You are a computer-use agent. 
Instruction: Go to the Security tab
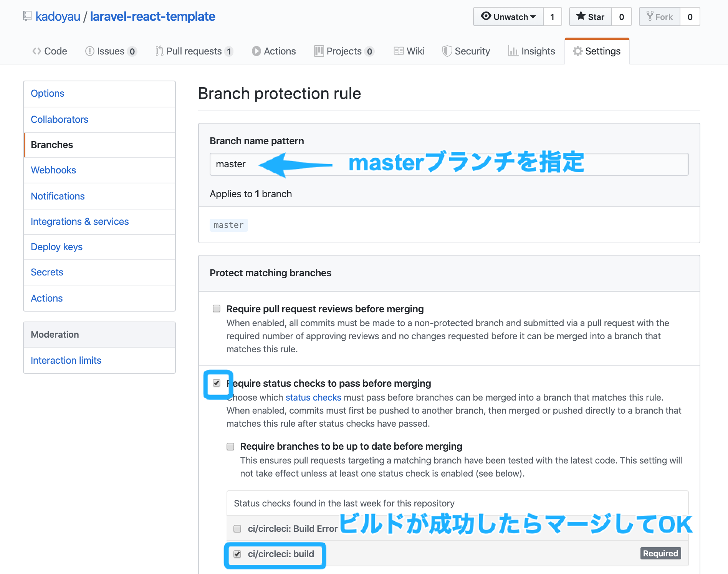click(467, 51)
